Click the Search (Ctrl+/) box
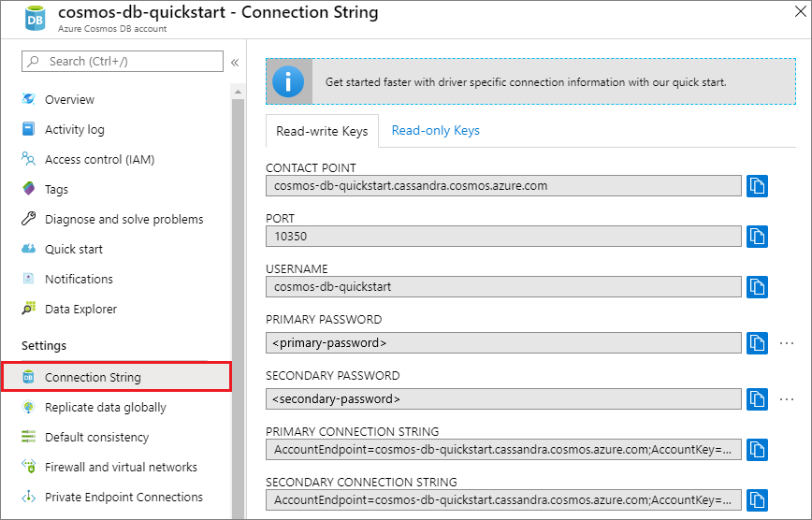 [123, 61]
